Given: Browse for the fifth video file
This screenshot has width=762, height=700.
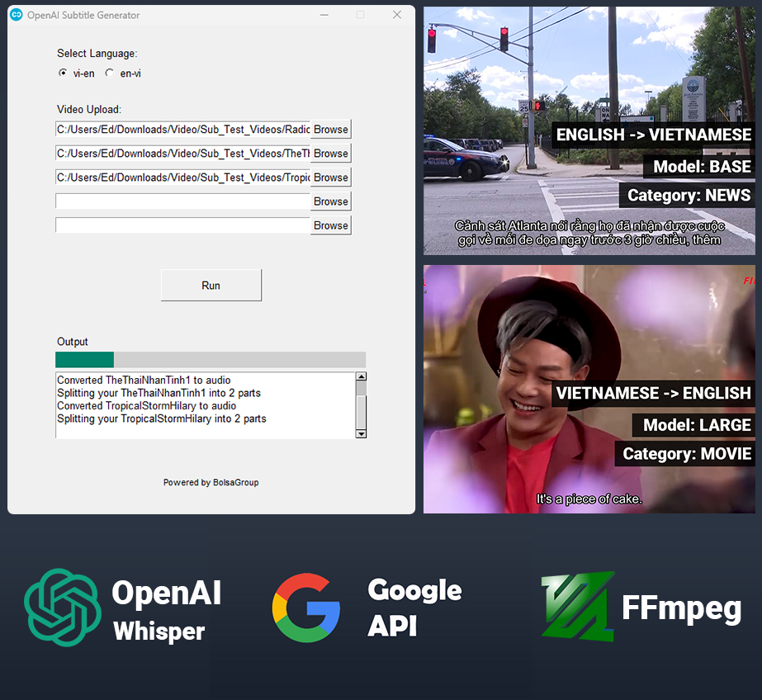Looking at the screenshot, I should point(330,225).
